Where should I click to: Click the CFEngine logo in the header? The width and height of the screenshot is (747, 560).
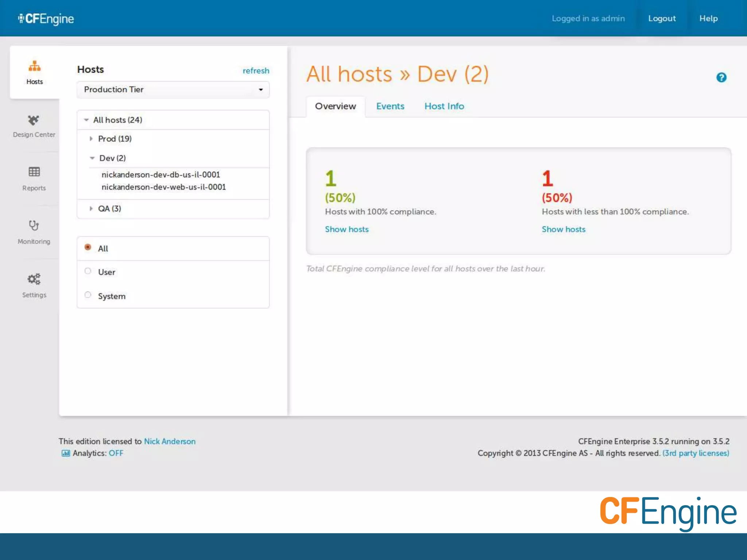46,19
